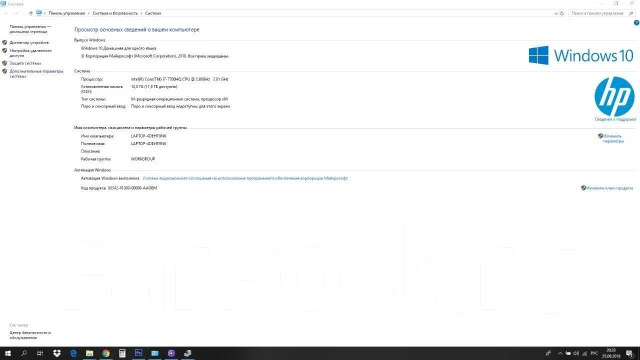Switch to Google Chrome on the taskbar
This screenshot has width=640, height=360.
(106, 353)
